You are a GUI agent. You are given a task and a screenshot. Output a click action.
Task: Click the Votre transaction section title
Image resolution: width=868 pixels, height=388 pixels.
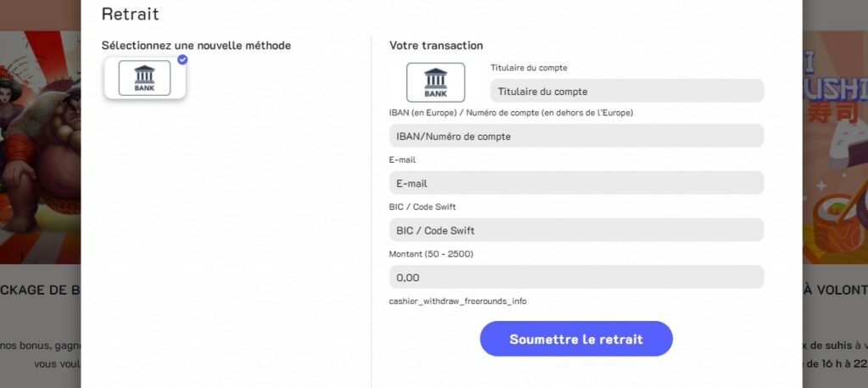[x=436, y=45]
